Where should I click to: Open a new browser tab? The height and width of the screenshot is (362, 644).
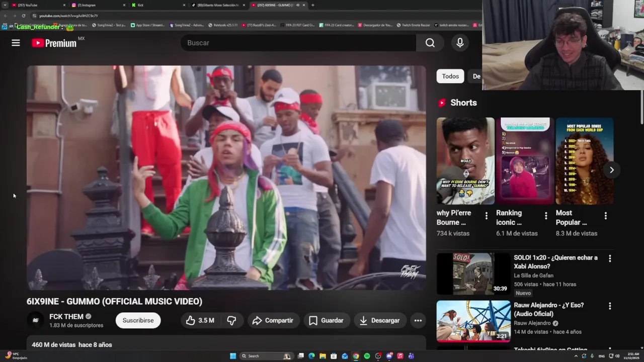(313, 5)
